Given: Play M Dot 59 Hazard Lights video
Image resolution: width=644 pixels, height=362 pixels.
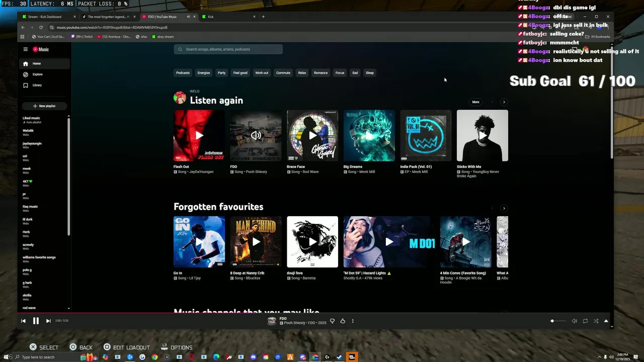Looking at the screenshot, I should (x=389, y=242).
